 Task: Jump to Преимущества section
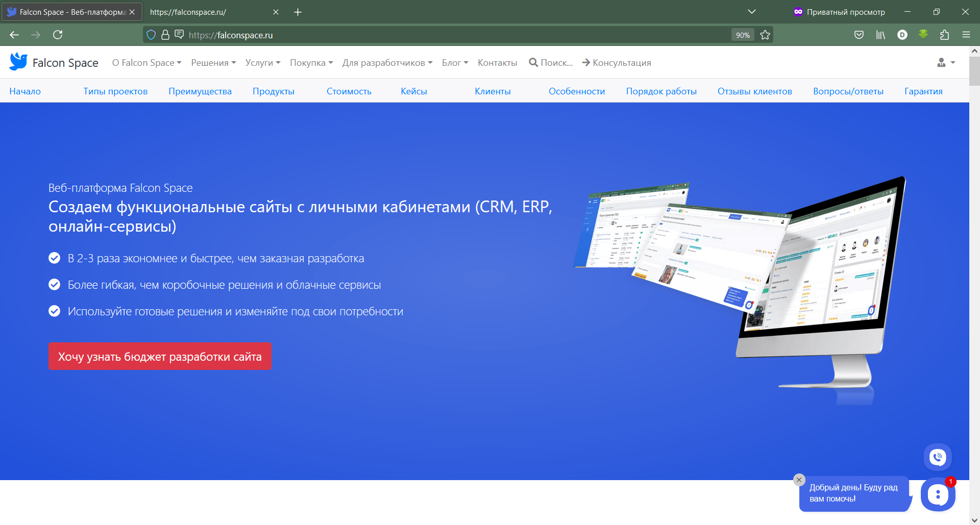tap(200, 91)
